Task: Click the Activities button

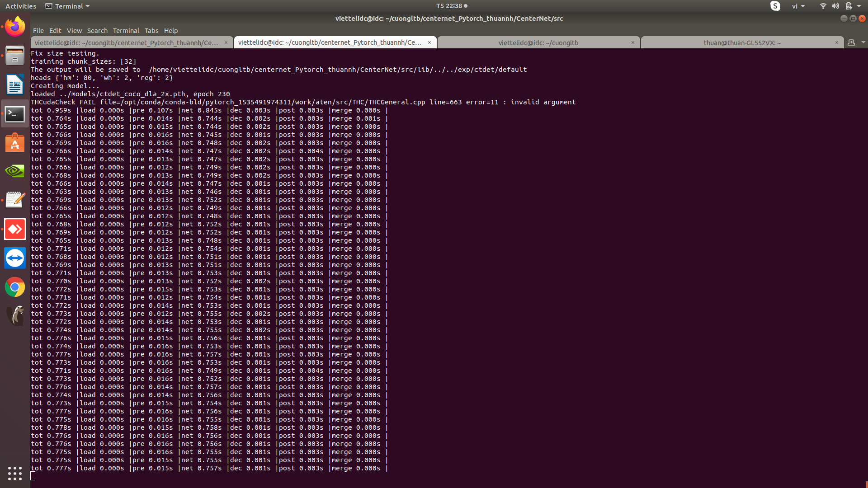Action: click(x=21, y=6)
